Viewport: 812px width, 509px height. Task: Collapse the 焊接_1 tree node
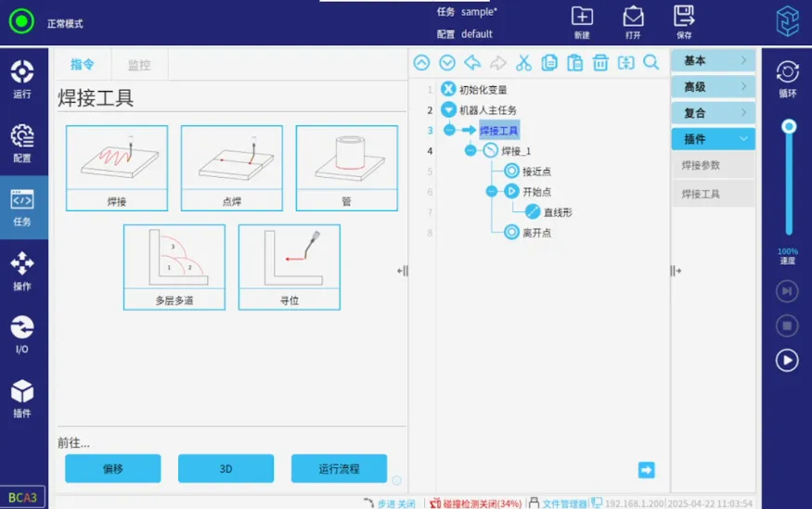point(470,150)
